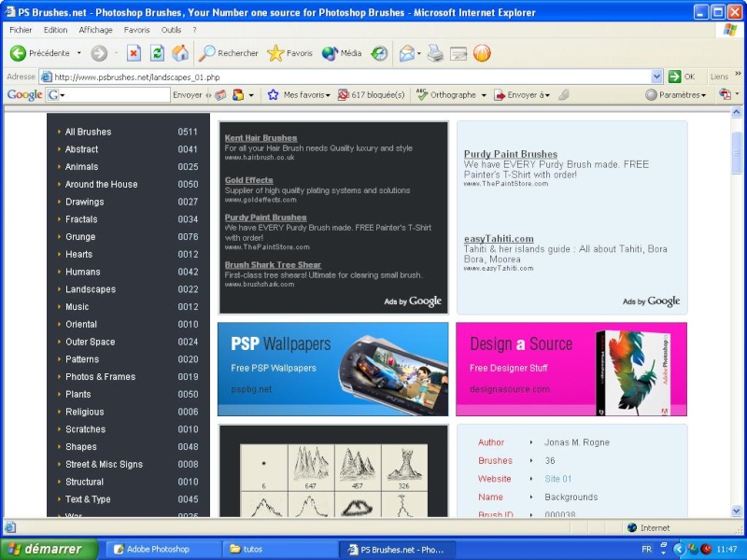Expand the Liens toolbar chevron
Image resolution: width=747 pixels, height=560 pixels.
click(738, 74)
